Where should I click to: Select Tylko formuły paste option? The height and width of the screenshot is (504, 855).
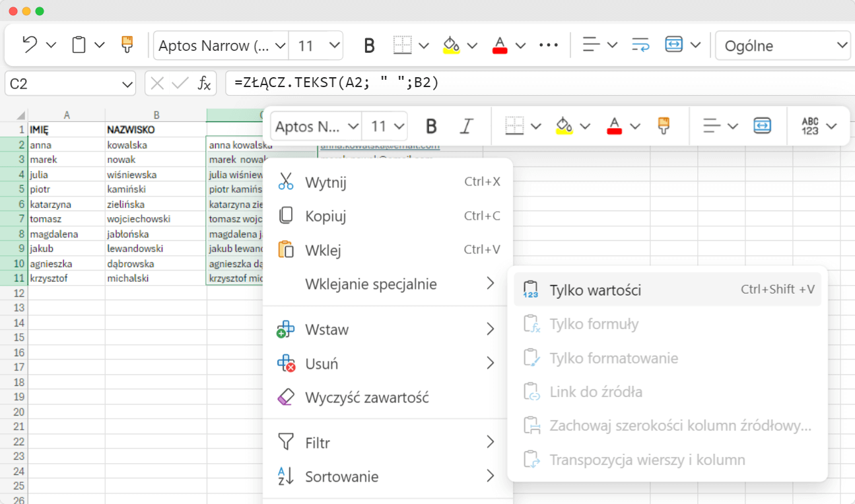coord(667,324)
